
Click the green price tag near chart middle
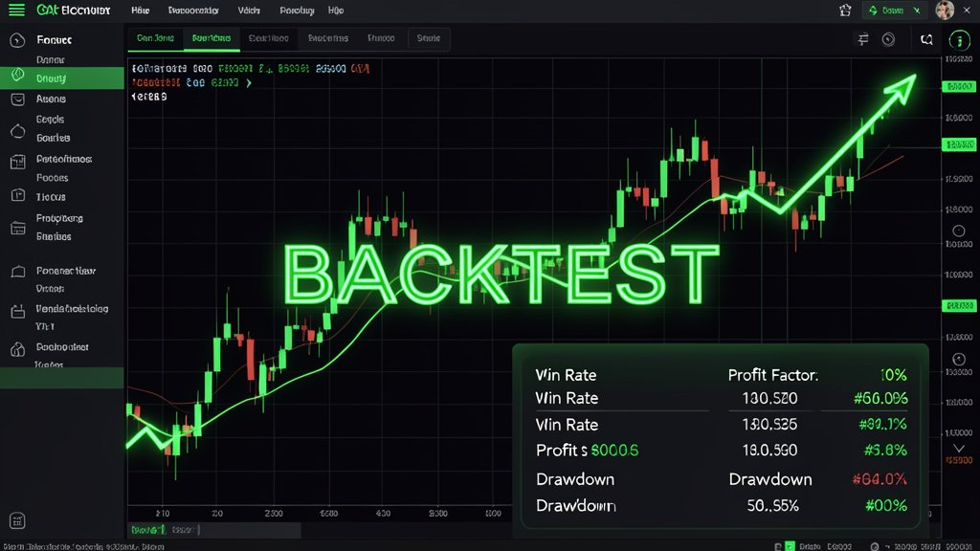959,305
